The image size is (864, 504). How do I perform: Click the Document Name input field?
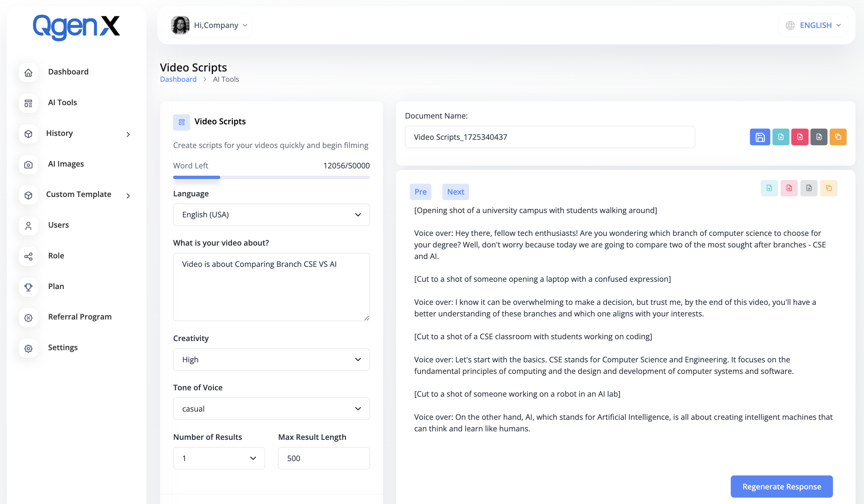pos(550,137)
